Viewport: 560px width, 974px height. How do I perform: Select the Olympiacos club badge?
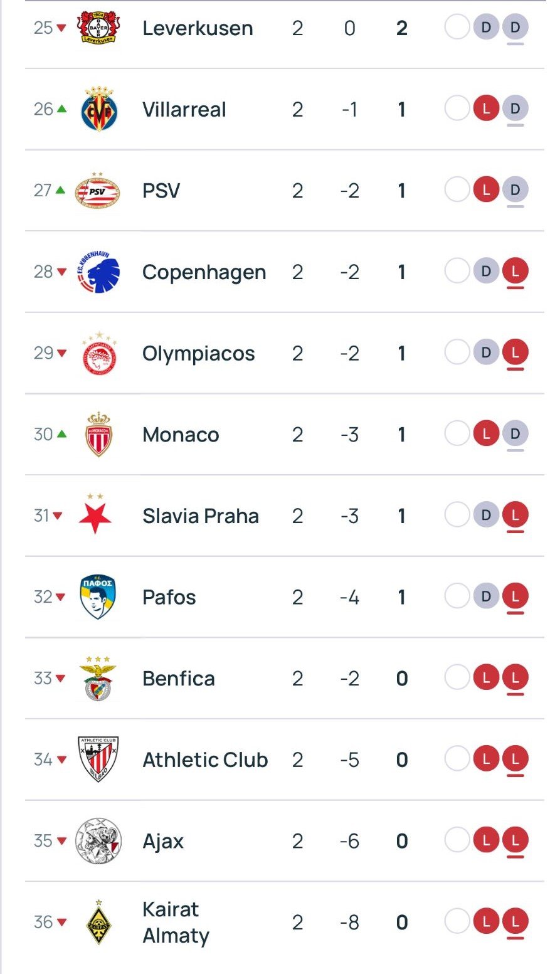click(x=98, y=354)
